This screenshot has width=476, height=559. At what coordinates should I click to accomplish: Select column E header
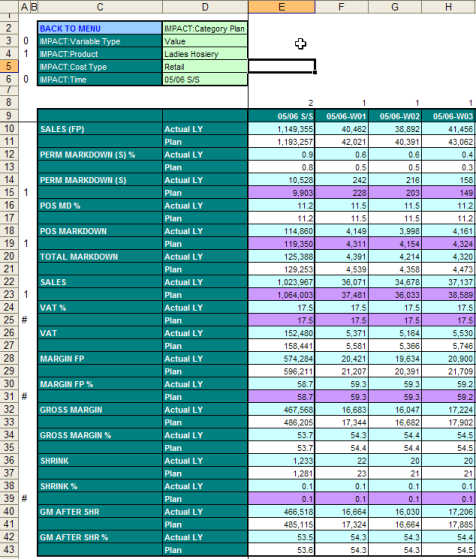click(282, 7)
